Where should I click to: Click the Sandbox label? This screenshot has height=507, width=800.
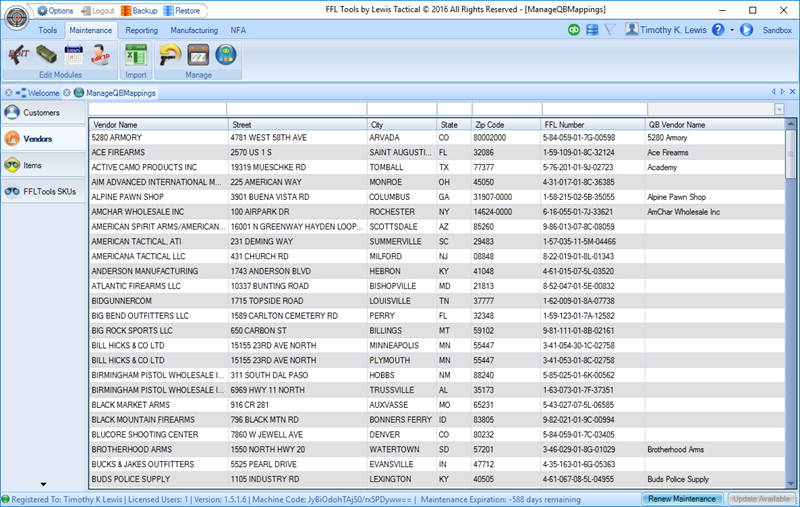click(777, 31)
